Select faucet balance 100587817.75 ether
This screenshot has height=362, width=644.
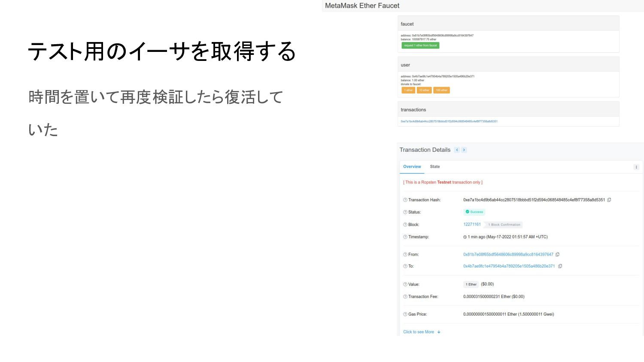[419, 39]
